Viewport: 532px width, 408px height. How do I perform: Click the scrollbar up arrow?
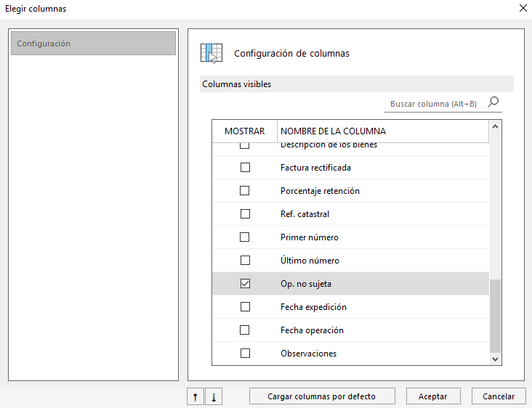495,126
